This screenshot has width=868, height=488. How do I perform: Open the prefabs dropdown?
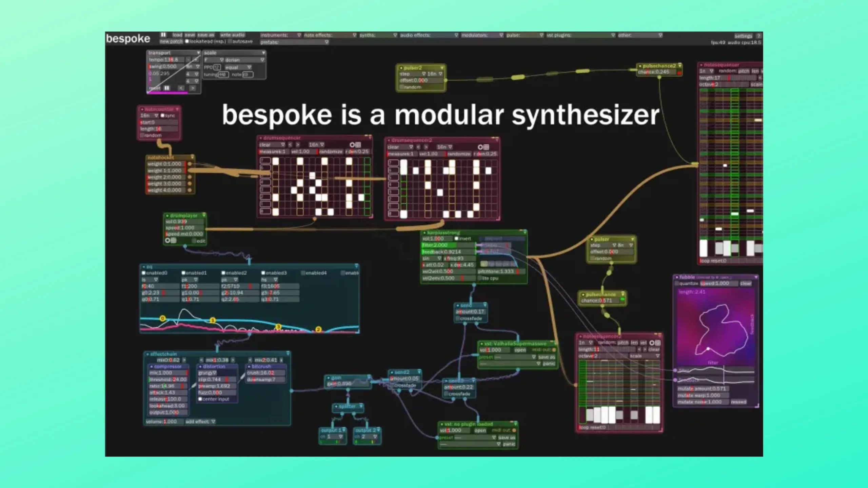click(x=294, y=42)
